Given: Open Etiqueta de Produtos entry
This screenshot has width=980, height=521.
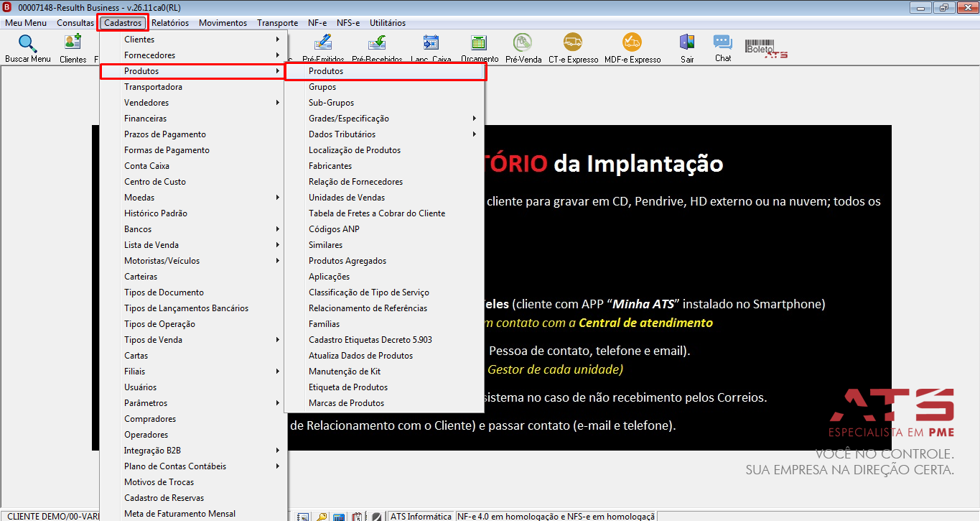Looking at the screenshot, I should point(385,387).
